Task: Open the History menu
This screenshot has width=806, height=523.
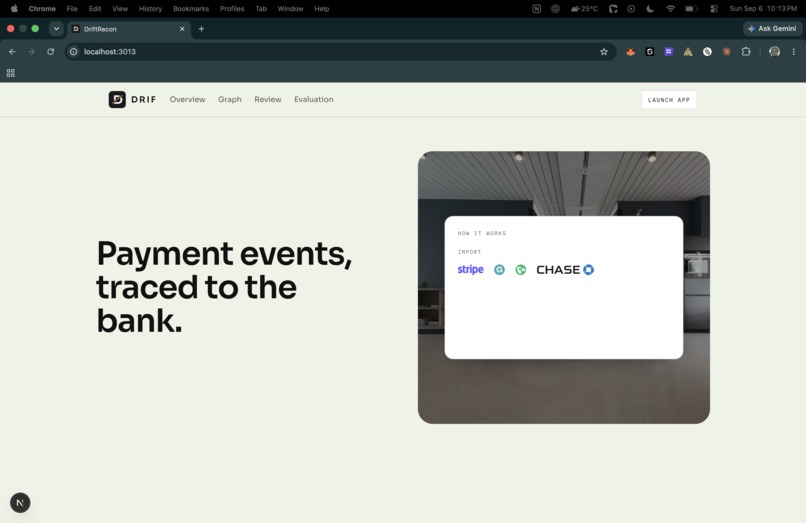Action: click(x=150, y=9)
